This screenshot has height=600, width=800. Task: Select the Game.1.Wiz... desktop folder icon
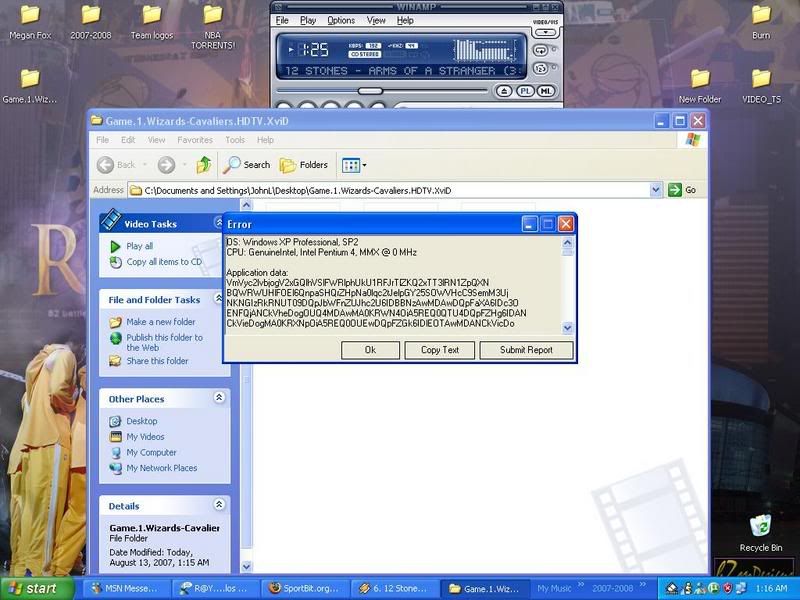[x=30, y=86]
